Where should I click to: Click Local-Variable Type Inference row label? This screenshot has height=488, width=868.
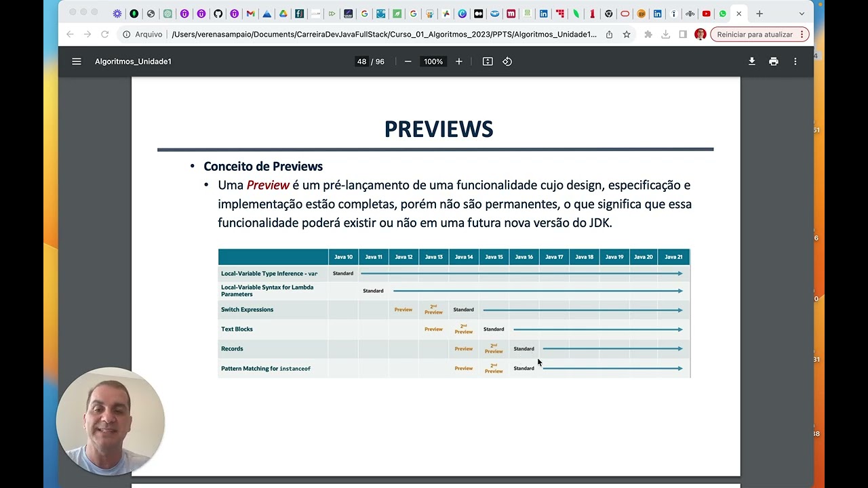point(269,274)
